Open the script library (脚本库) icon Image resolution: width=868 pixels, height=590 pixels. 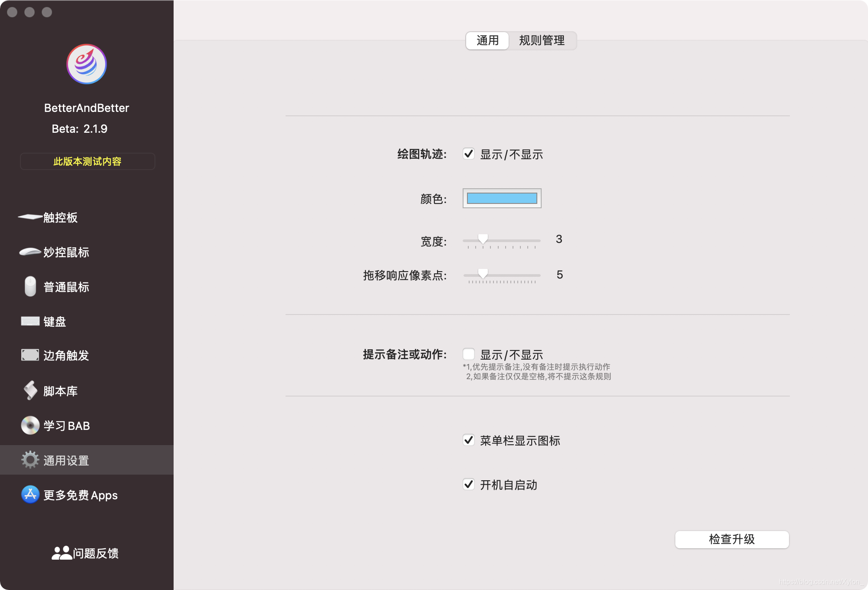click(30, 390)
